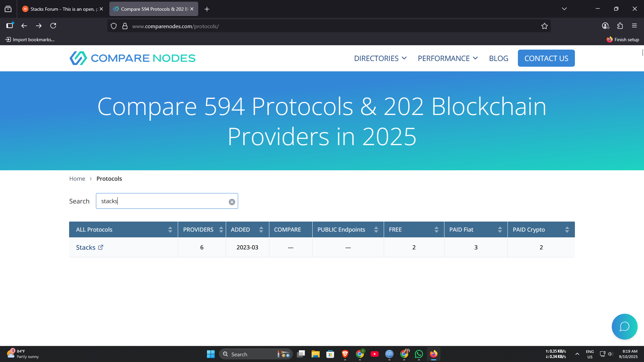Open YouTube from the taskbar
This screenshot has height=362, width=644.
[x=375, y=354]
